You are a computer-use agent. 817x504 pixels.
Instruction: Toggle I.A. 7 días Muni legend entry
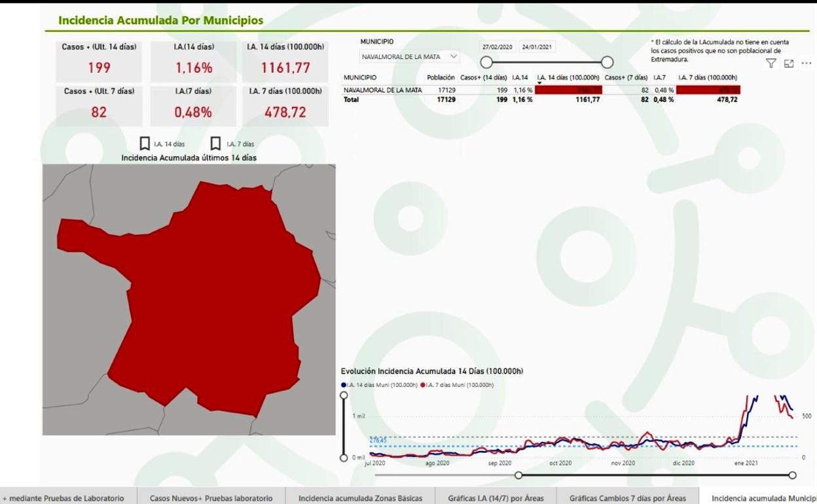click(457, 385)
